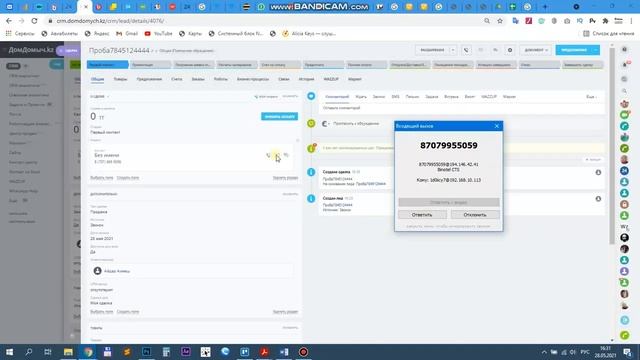640x360 pixels.
Task: Open Контакт-центр in the left sidebar
Action: tap(23, 162)
